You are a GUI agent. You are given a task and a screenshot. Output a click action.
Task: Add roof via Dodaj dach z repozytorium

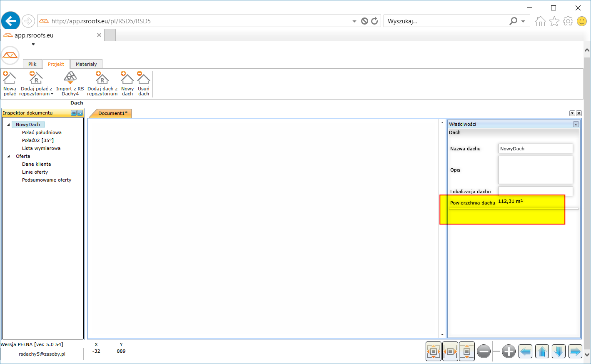click(x=102, y=78)
